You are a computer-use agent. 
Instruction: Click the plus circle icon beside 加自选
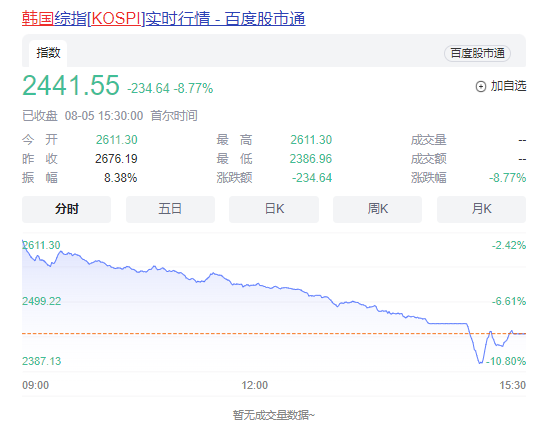coord(481,86)
